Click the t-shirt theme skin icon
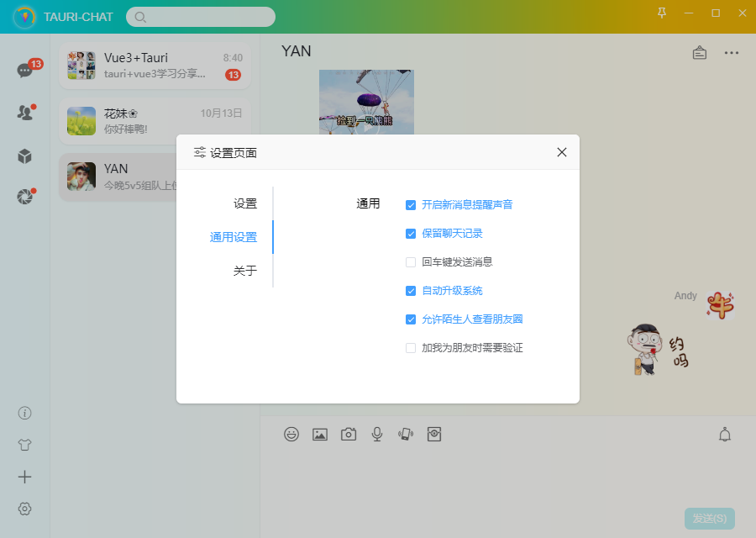The height and width of the screenshot is (538, 756). tap(24, 445)
